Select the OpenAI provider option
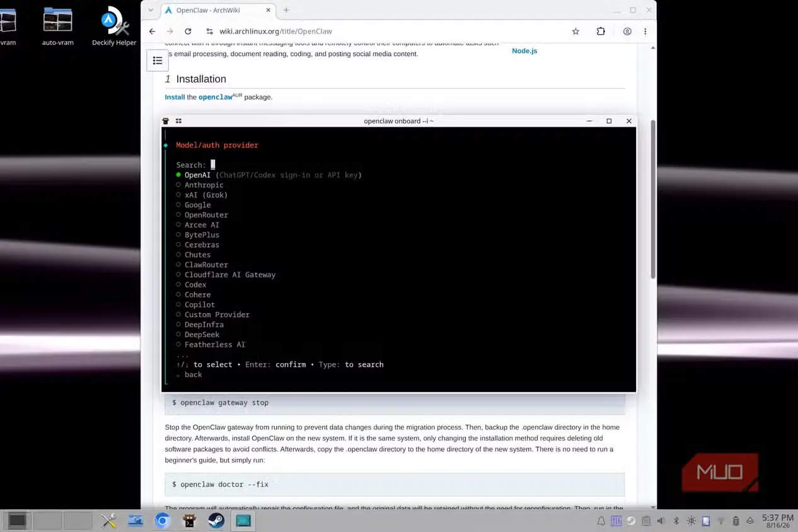This screenshot has width=798, height=532. click(x=269, y=175)
